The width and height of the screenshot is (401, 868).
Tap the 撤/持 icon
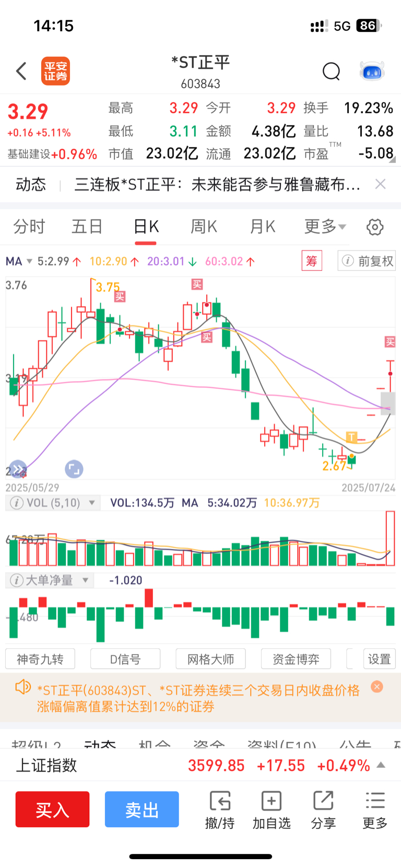pos(220,801)
